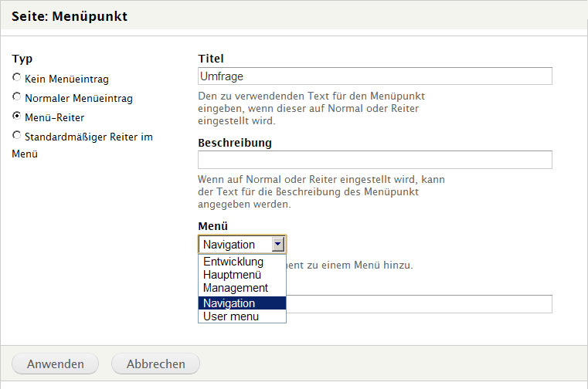Select 'Hauptmenü' in the dropdown list
This screenshot has height=389, width=588.
(x=232, y=275)
